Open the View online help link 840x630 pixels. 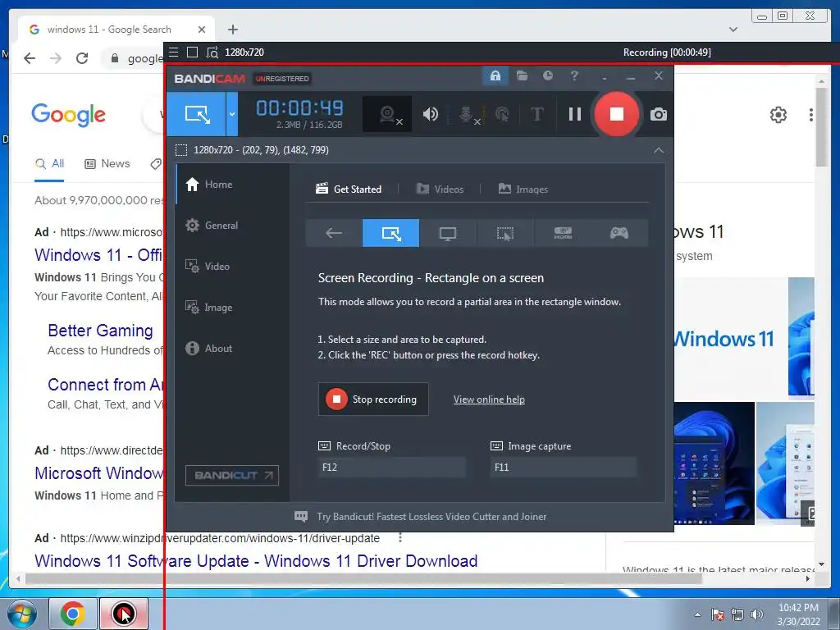pyautogui.click(x=489, y=399)
